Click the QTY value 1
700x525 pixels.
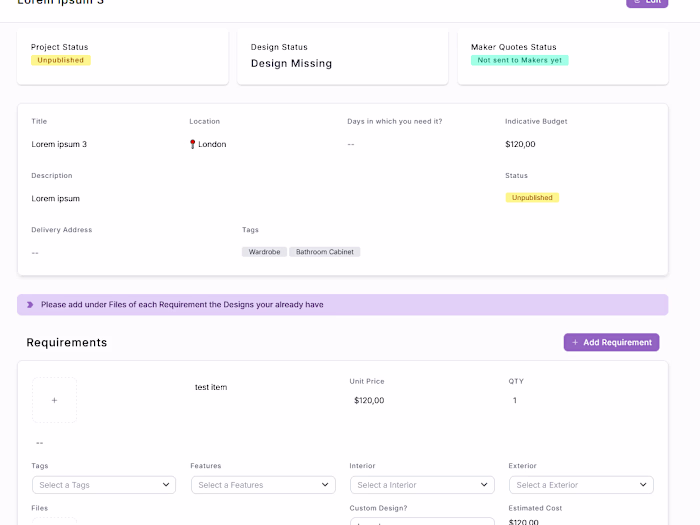click(515, 400)
